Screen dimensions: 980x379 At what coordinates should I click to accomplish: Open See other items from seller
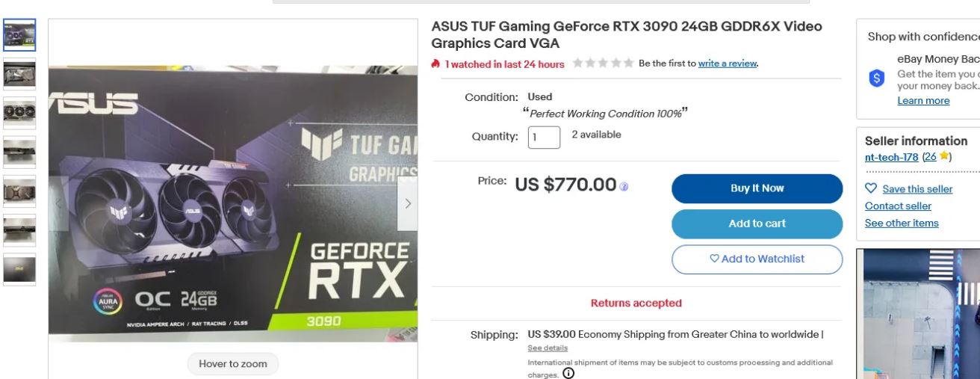click(x=902, y=223)
